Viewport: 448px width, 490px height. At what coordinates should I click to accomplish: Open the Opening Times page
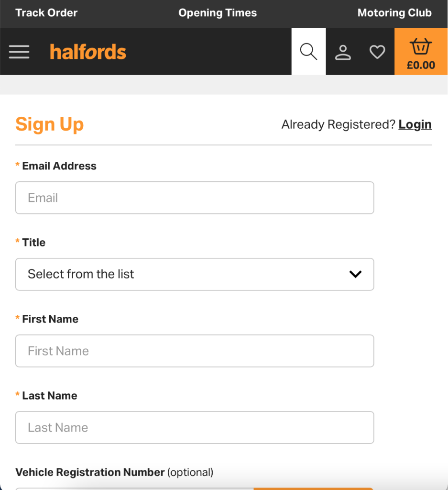[x=218, y=13]
